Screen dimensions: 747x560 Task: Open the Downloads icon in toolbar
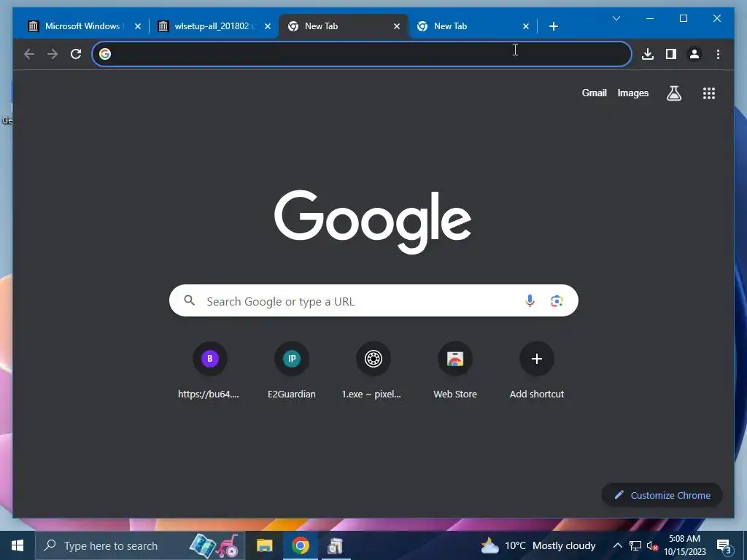[x=648, y=54]
